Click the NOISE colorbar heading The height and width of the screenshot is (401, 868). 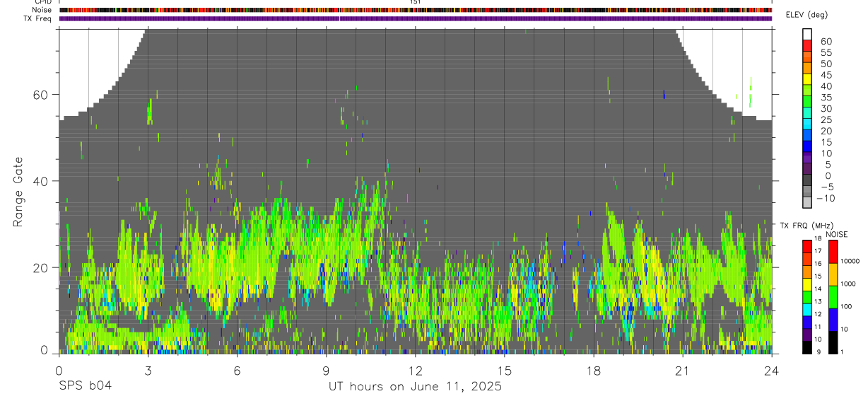[x=836, y=234]
